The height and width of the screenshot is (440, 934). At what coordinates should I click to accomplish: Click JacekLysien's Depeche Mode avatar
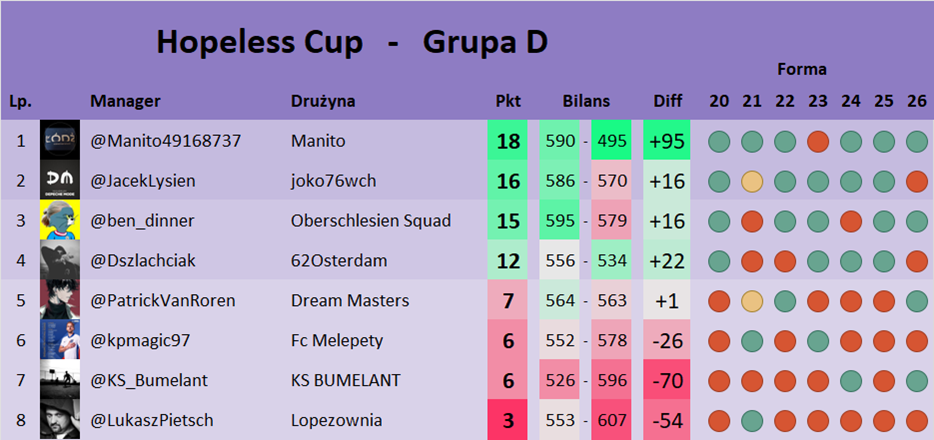point(59,181)
